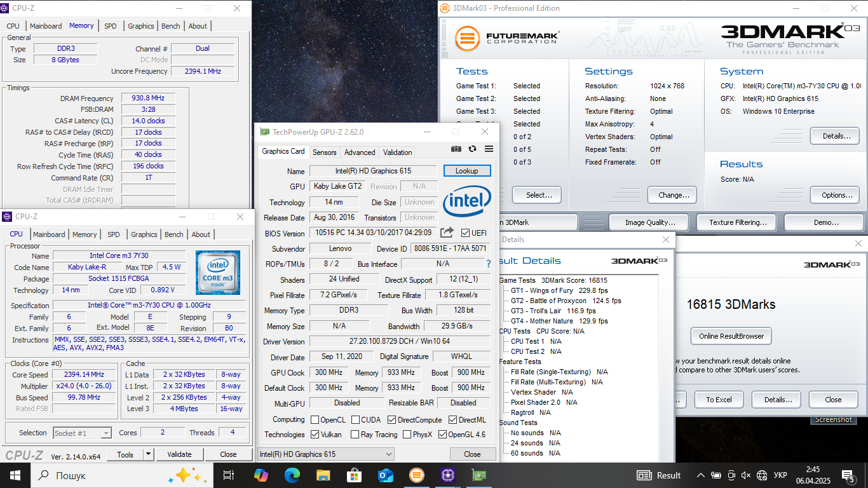This screenshot has height=488, width=868.
Task: Open Microsoft Edge from the taskbar
Action: pyautogui.click(x=292, y=475)
